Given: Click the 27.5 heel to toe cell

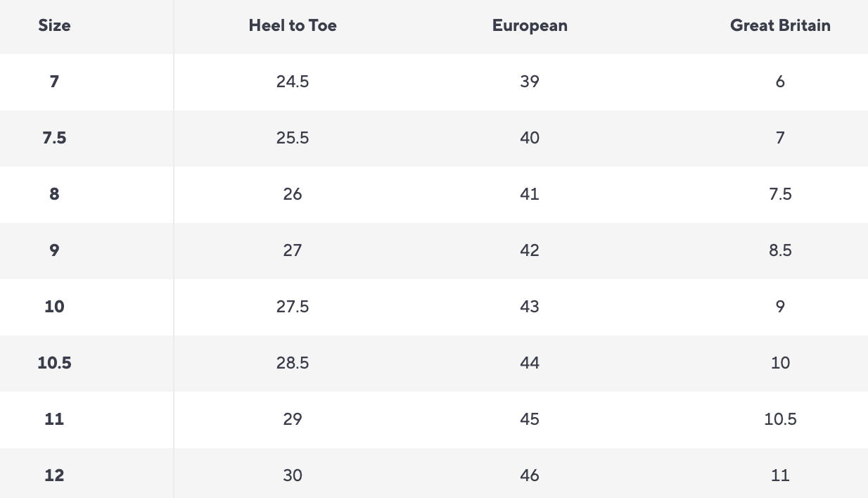Looking at the screenshot, I should tap(293, 307).
